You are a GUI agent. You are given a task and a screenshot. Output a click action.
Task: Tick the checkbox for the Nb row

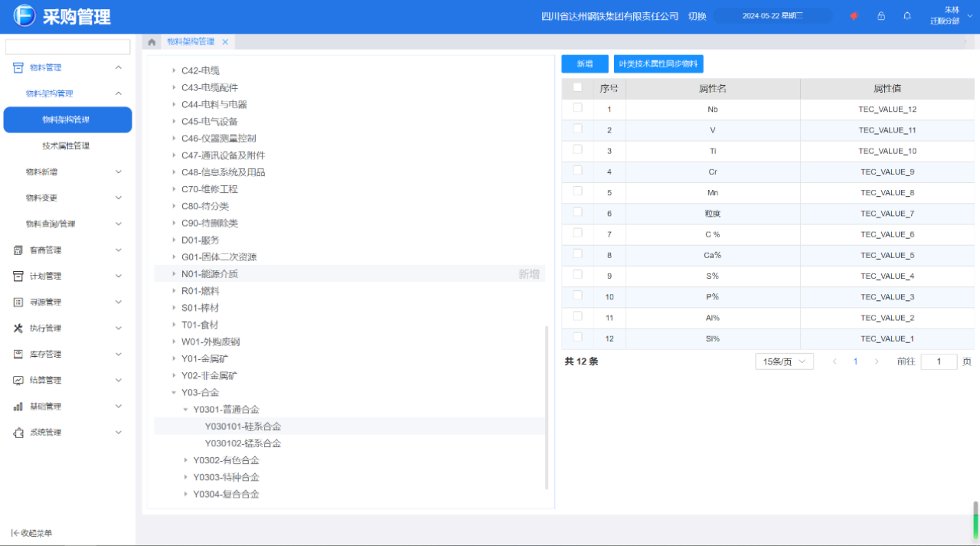[x=577, y=108]
